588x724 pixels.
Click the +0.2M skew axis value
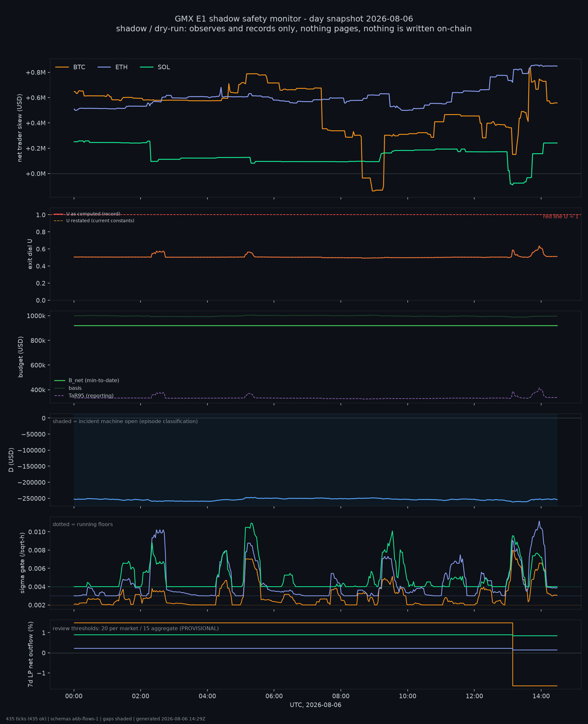click(x=36, y=148)
